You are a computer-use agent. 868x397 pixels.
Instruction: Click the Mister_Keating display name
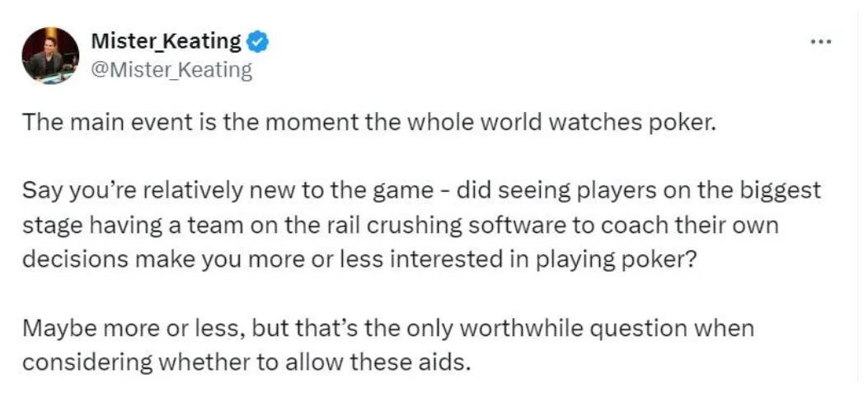(x=166, y=40)
